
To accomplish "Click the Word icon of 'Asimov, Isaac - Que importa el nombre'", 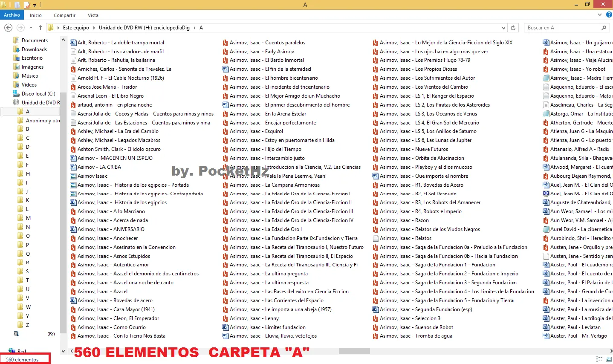I will [x=375, y=176].
